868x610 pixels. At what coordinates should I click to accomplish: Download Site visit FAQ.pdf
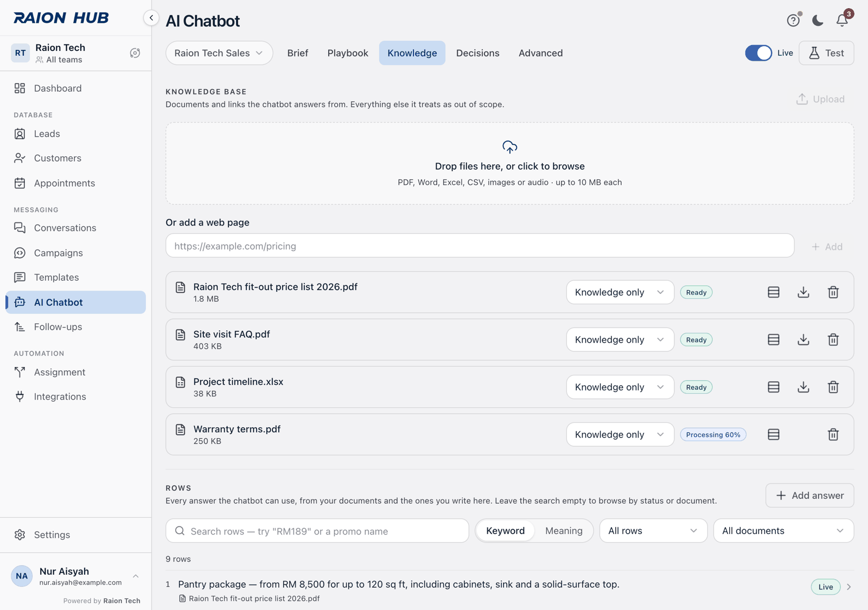tap(803, 339)
